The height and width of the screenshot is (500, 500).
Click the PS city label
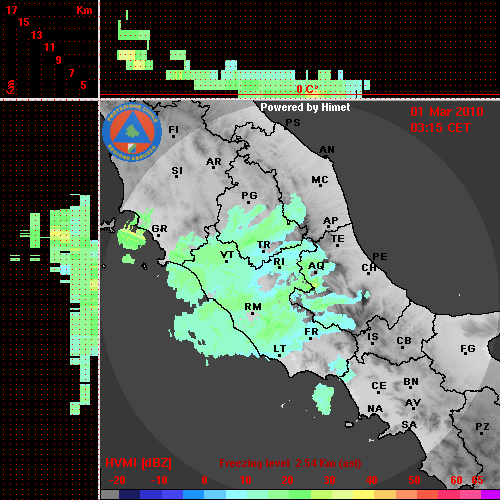point(293,123)
